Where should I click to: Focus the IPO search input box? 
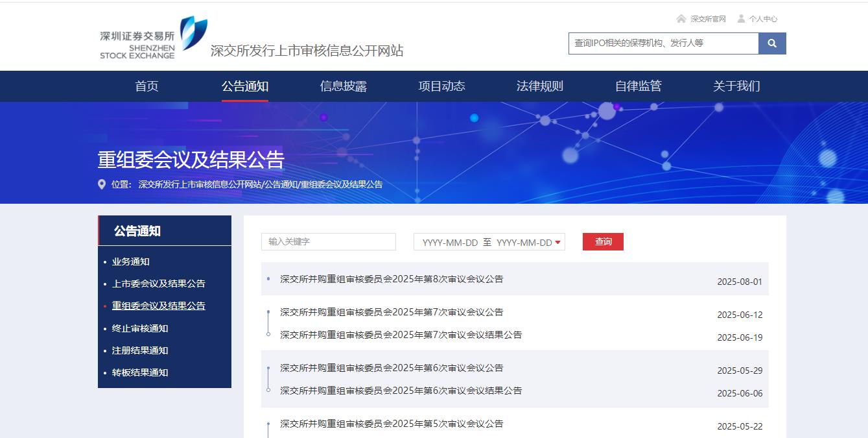[663, 43]
